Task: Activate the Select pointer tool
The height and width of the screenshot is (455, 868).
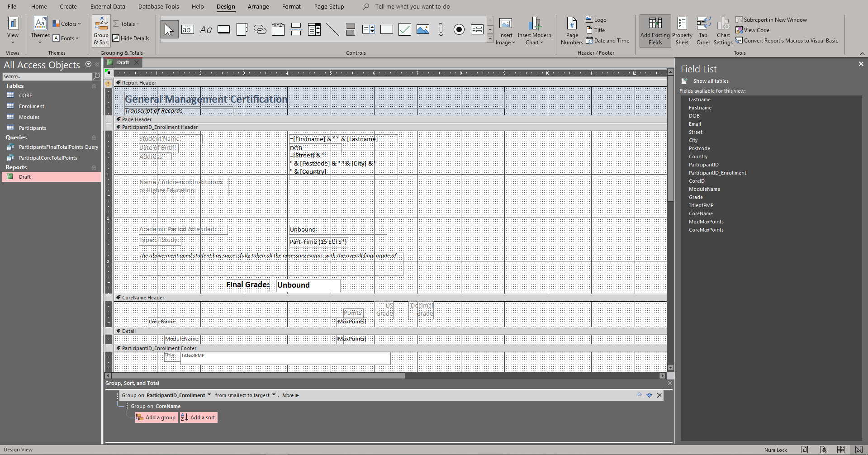Action: pos(169,30)
